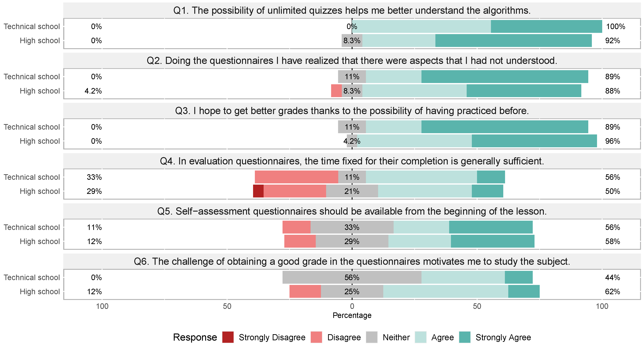Click the Q4 Technical school Disagree segment
The width and height of the screenshot is (644, 346).
tap(296, 177)
